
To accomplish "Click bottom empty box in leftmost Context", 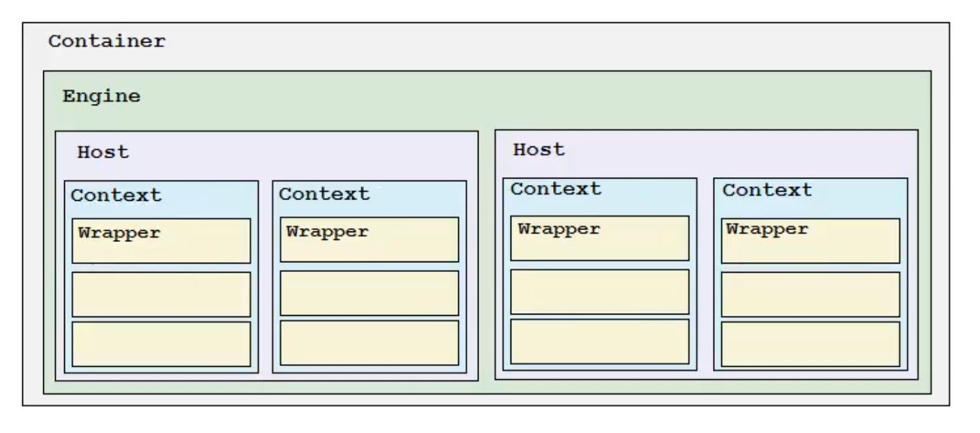I will tap(161, 344).
